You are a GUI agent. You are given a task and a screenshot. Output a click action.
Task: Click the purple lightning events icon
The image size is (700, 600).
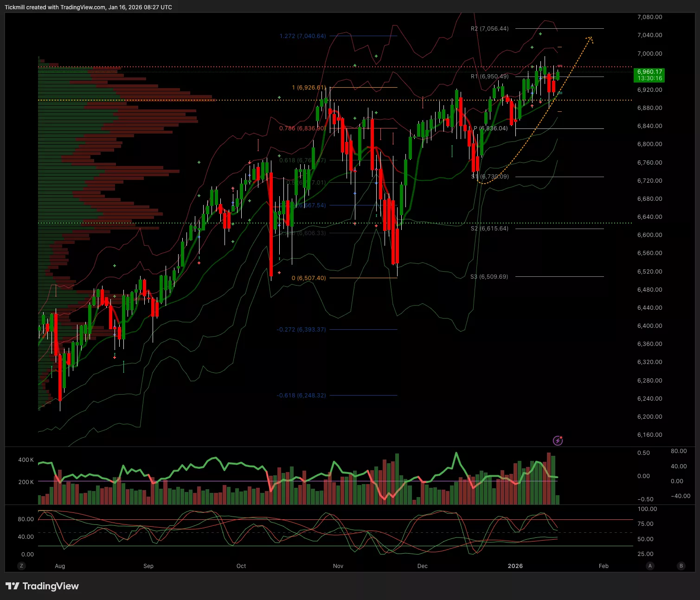[x=558, y=440]
